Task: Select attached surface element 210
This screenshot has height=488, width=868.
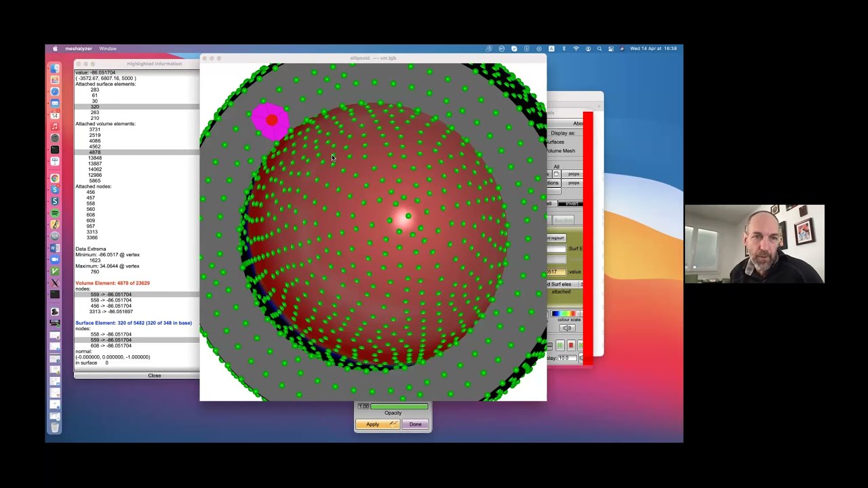Action: point(94,118)
